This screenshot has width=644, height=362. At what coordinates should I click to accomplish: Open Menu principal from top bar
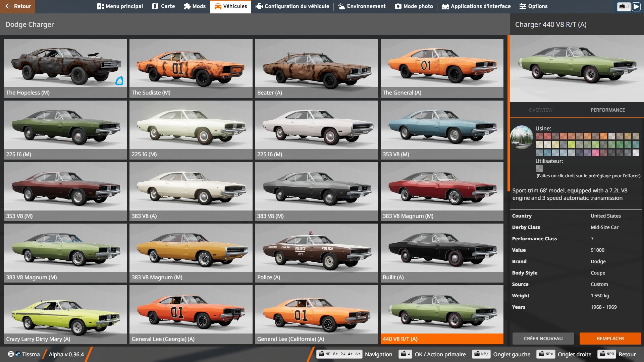click(x=120, y=6)
